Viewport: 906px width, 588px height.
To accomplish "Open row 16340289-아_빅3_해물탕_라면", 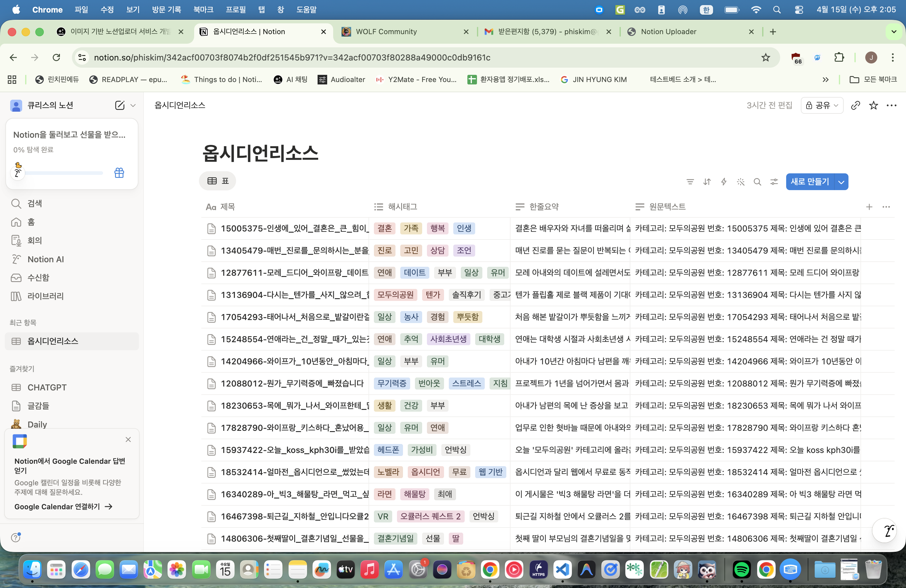I will [294, 494].
